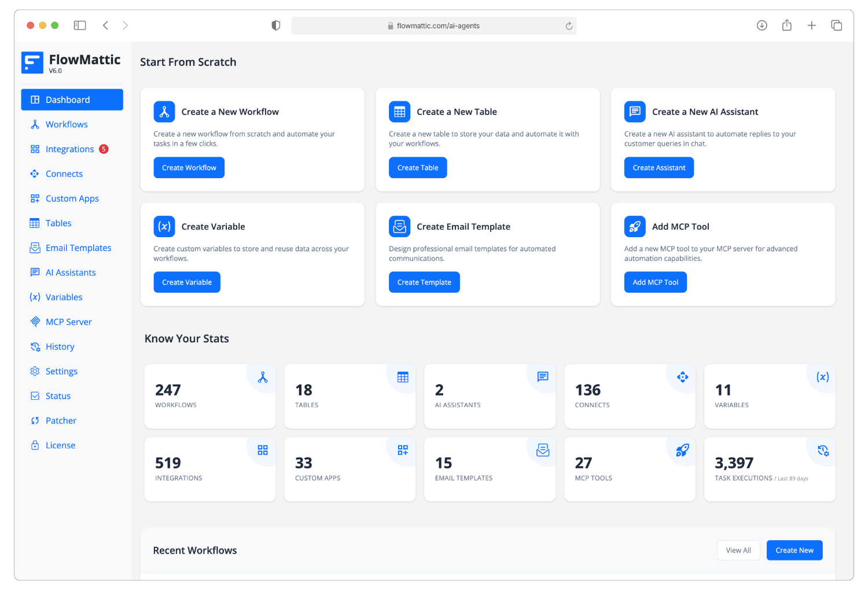Click the envelope icon on Create Email Template card
Viewport: 868px width, 590px height.
399,226
